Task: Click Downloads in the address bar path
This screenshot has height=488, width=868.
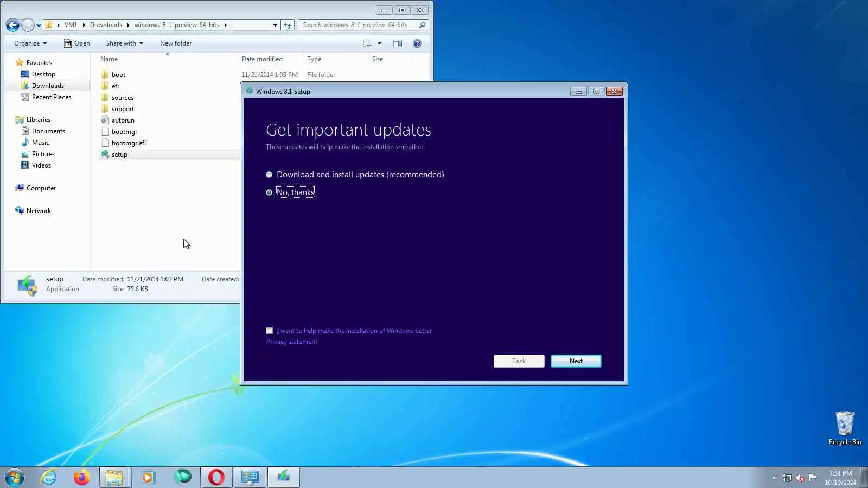Action: pyautogui.click(x=106, y=25)
